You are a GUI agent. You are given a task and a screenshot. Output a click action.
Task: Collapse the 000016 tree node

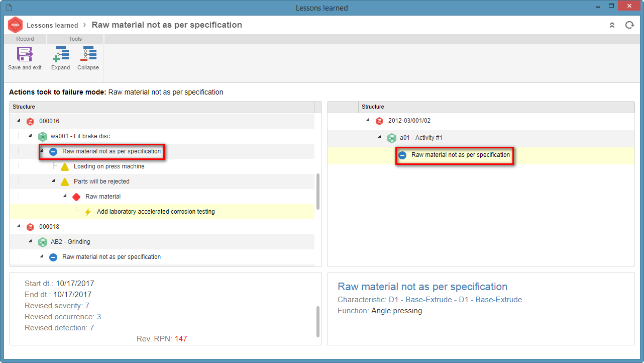coord(19,121)
